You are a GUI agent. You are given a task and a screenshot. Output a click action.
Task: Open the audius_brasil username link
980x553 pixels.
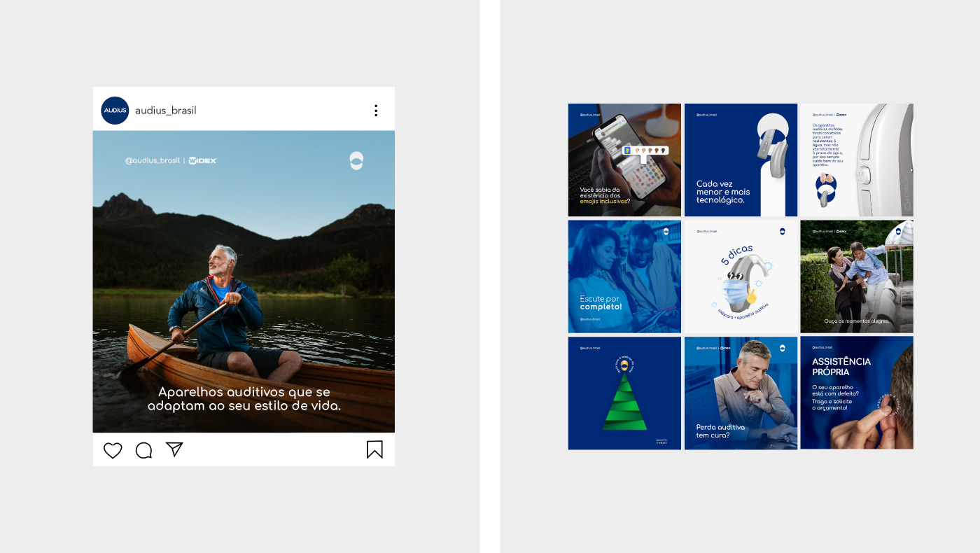pos(166,111)
